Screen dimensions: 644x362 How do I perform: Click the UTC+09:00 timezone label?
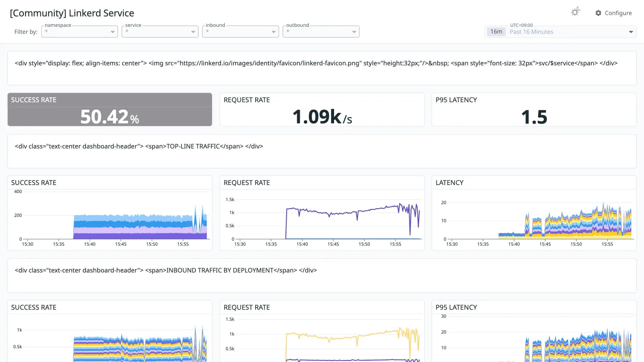[x=521, y=25]
